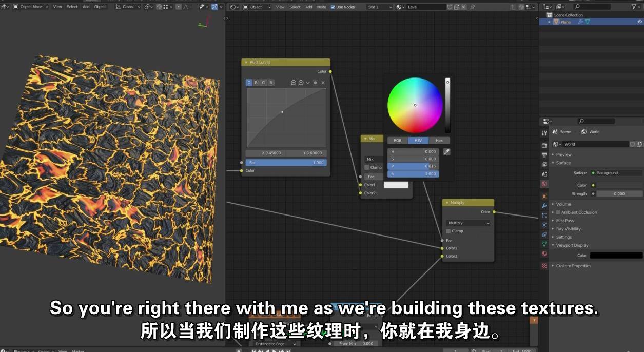644x352 pixels.
Task: Click the eyedropper in color picker
Action: pos(446,152)
